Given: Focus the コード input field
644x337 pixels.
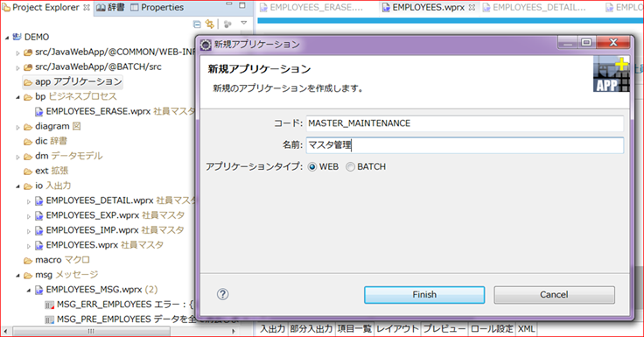Looking at the screenshot, I should [x=465, y=123].
